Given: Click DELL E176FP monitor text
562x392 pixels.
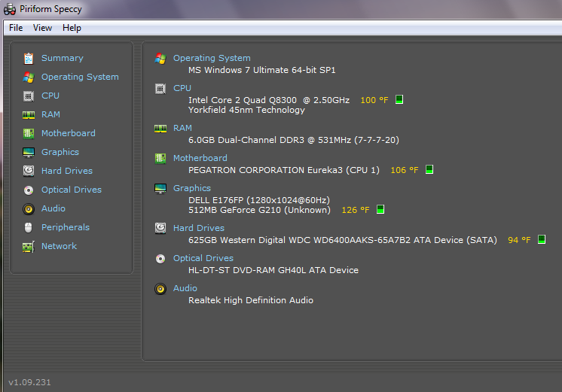Looking at the screenshot, I should click(259, 200).
